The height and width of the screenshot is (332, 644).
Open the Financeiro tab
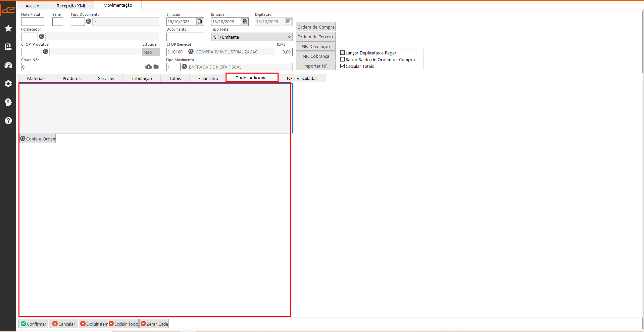tap(208, 78)
